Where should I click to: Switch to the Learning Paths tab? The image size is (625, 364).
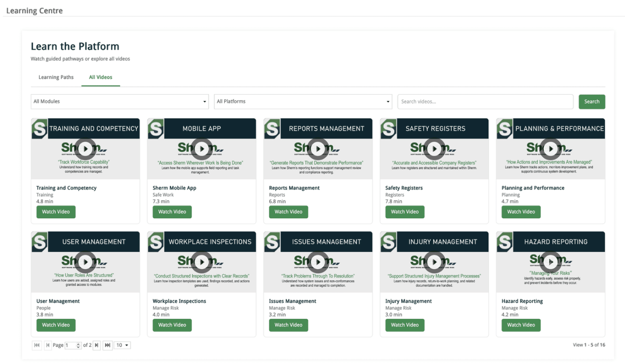coord(56,77)
